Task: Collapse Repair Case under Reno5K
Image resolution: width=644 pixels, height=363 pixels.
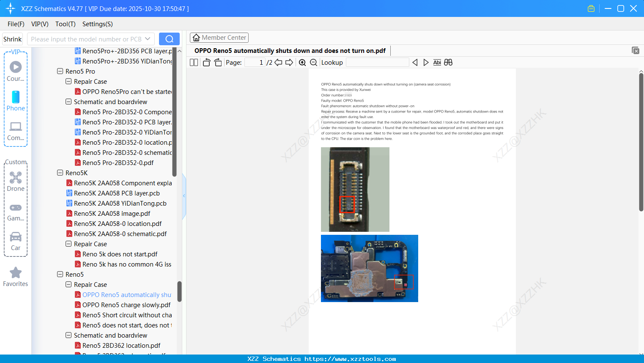Action: tap(69, 244)
